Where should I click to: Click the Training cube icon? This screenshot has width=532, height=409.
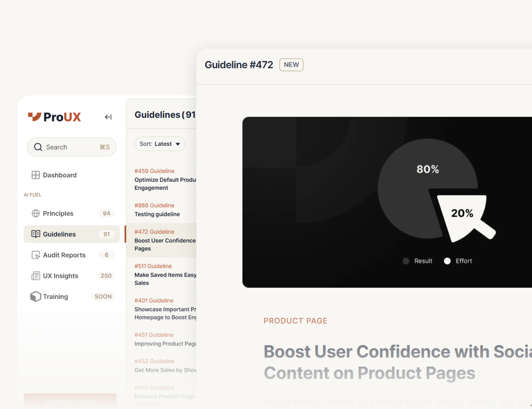click(x=36, y=297)
